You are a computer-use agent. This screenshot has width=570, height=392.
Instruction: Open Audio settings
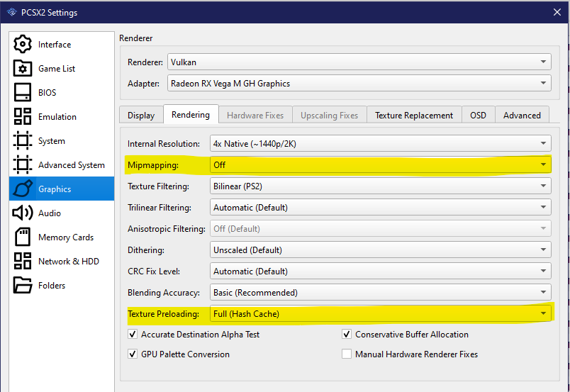(x=62, y=213)
